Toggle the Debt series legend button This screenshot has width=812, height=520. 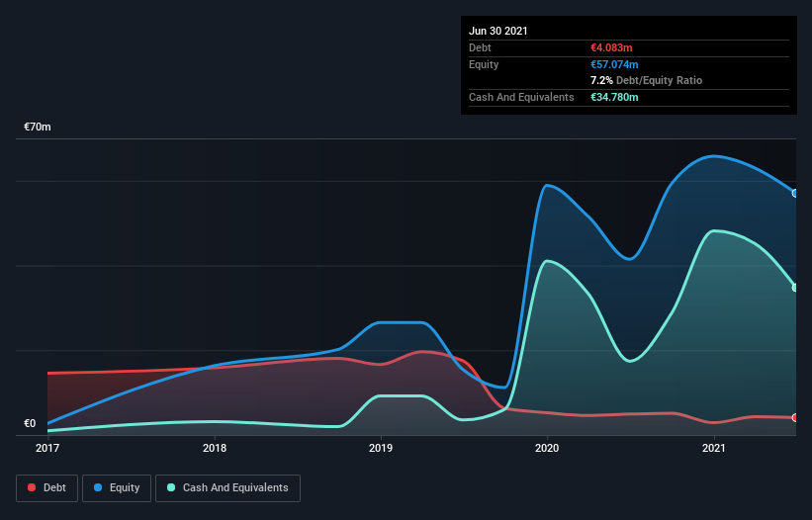(47, 488)
